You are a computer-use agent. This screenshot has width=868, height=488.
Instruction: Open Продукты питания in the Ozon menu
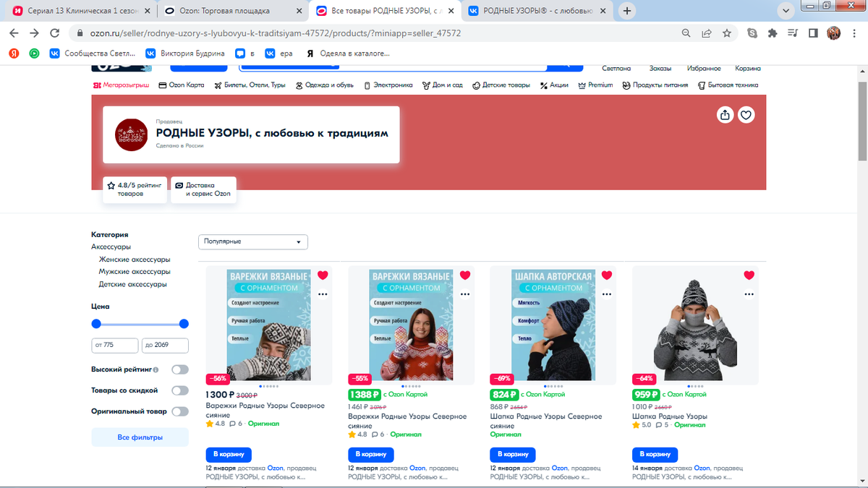point(655,85)
